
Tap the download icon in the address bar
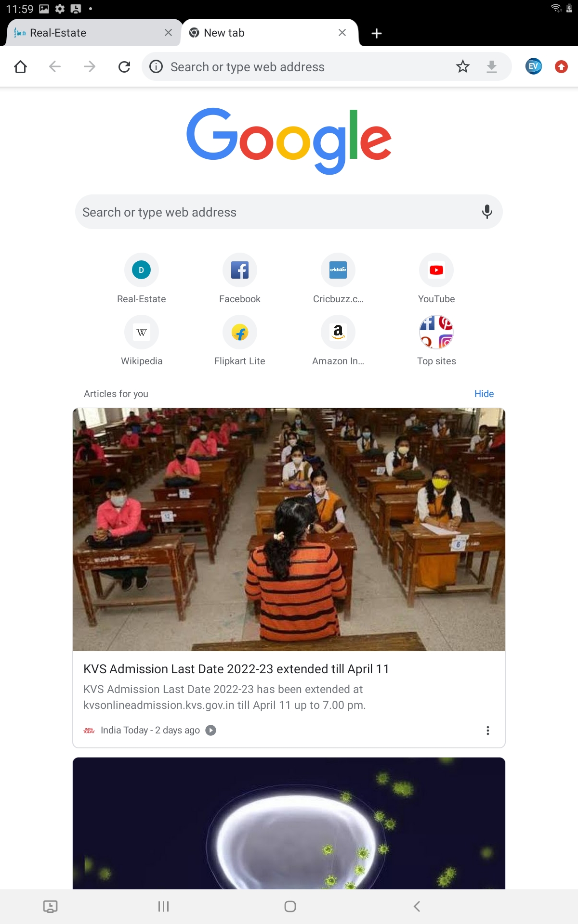point(491,66)
